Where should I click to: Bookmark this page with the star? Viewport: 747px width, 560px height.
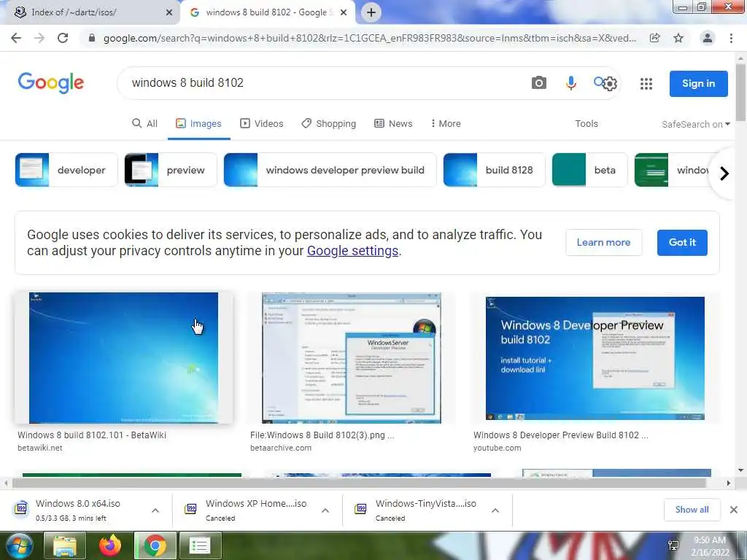pyautogui.click(x=678, y=38)
